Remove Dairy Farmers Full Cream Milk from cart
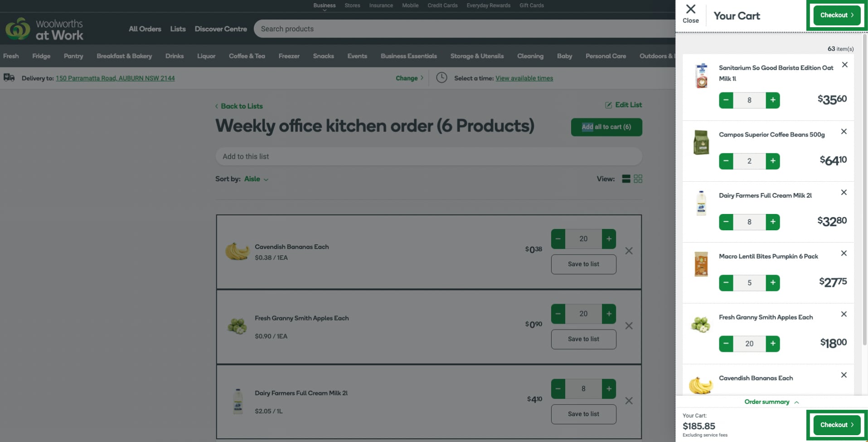 (x=844, y=192)
